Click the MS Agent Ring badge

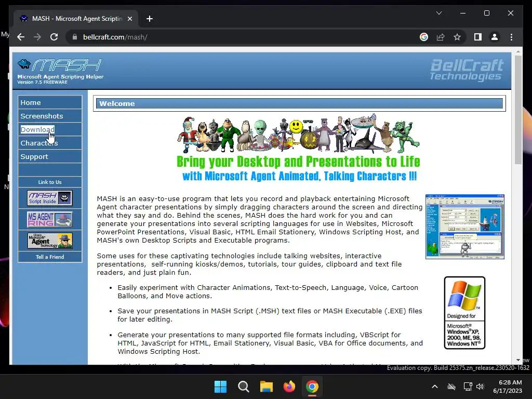click(50, 219)
